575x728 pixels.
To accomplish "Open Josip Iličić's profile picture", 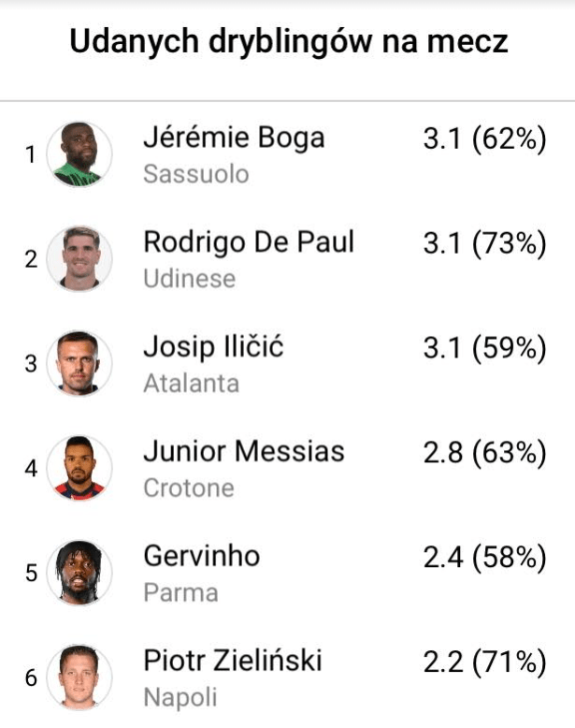I will tap(79, 363).
